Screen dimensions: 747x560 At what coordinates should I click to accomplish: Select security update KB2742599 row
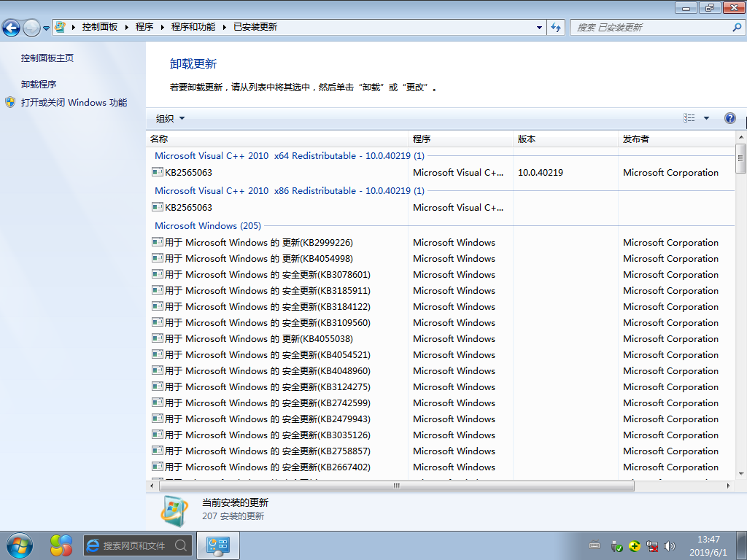[x=441, y=402]
